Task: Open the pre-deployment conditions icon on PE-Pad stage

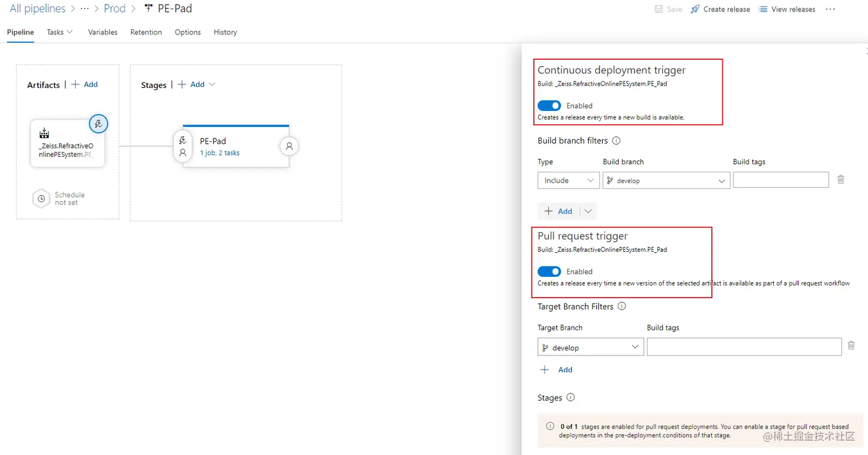Action: [183, 146]
